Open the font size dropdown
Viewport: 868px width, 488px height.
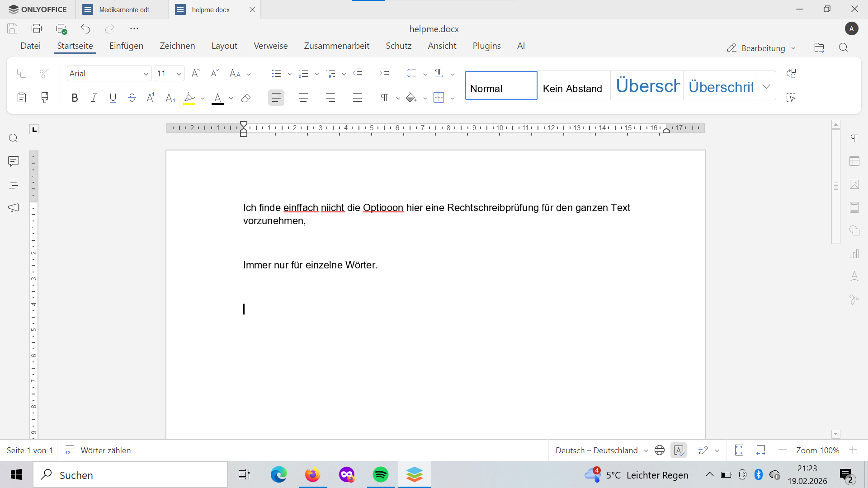click(x=179, y=73)
